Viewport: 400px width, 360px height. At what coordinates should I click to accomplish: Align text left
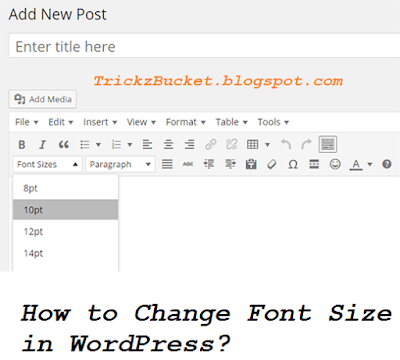tap(147, 145)
